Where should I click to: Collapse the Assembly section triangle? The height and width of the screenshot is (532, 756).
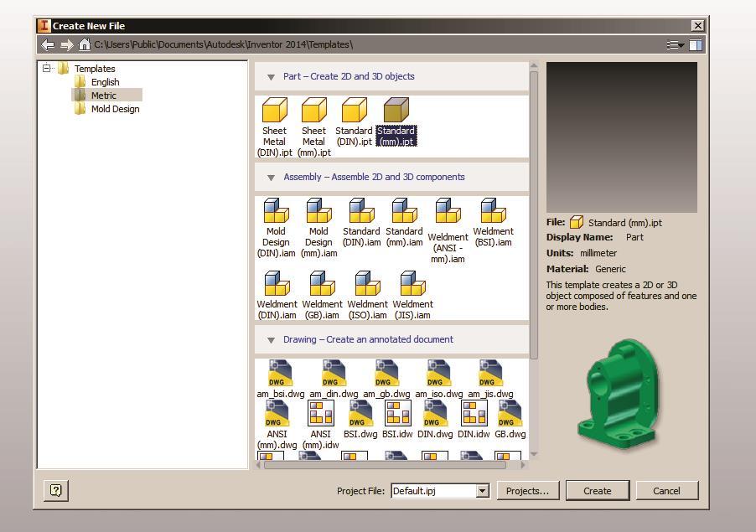pyautogui.click(x=271, y=178)
